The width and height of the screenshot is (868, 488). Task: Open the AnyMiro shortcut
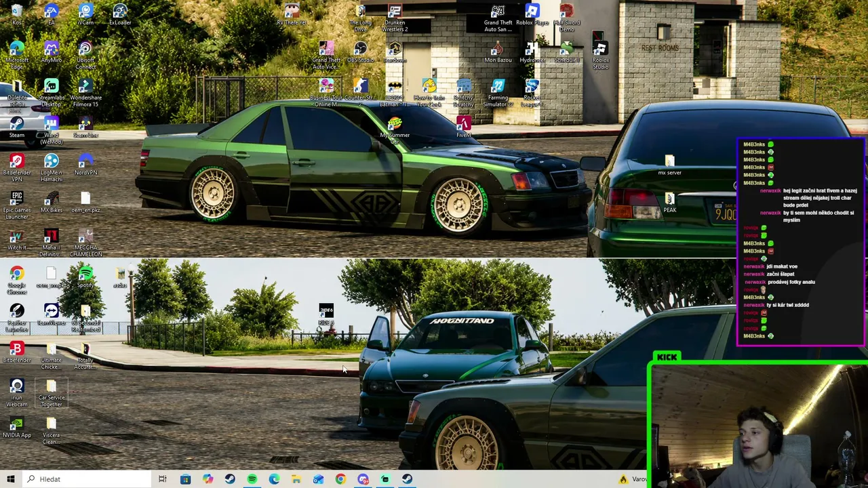point(51,52)
